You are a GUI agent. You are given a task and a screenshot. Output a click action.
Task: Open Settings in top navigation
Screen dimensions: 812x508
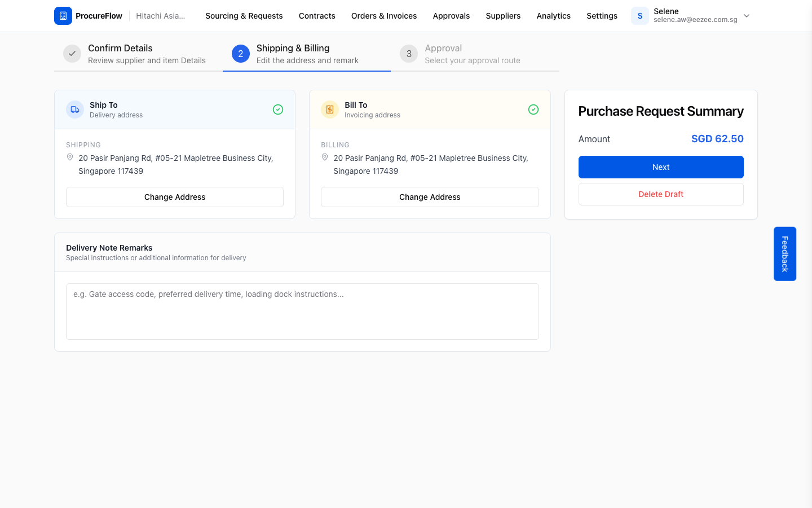[602, 16]
